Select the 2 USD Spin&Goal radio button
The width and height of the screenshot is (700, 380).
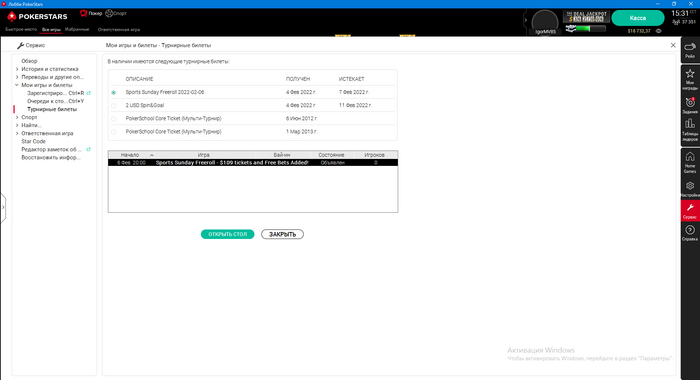pyautogui.click(x=113, y=106)
